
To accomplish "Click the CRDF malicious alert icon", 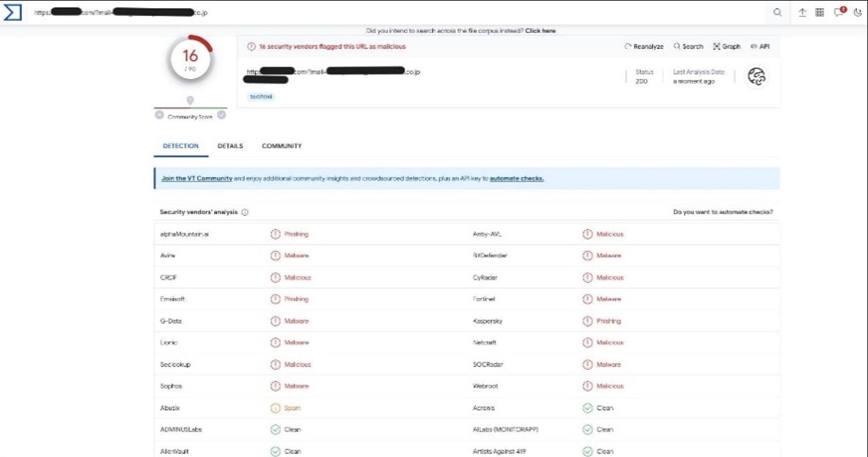I will coord(275,278).
